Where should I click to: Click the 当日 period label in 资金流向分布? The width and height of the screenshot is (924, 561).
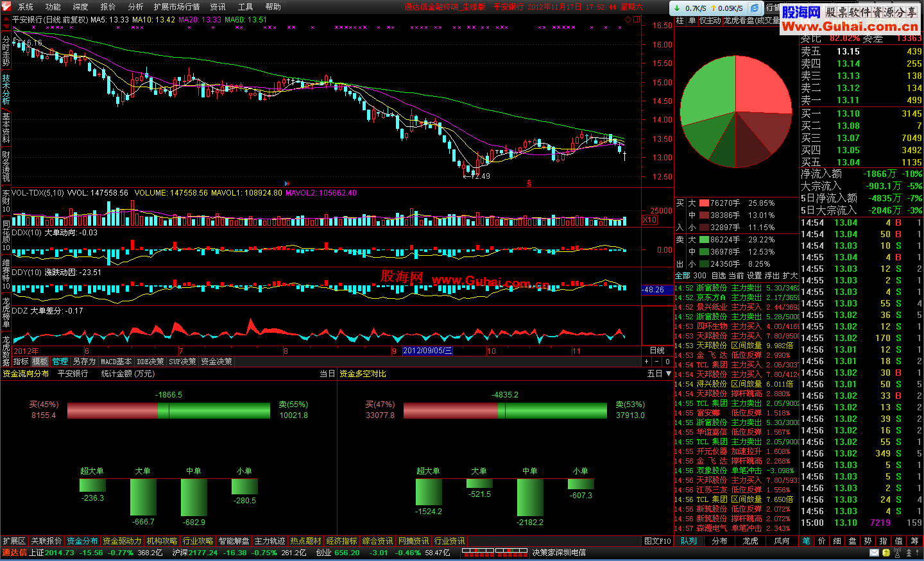[x=327, y=373]
